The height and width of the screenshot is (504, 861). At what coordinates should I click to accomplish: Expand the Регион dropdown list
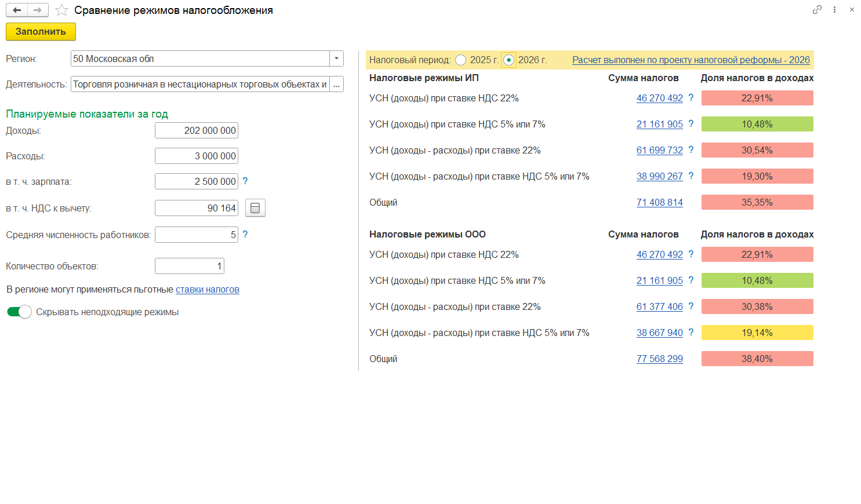click(336, 59)
